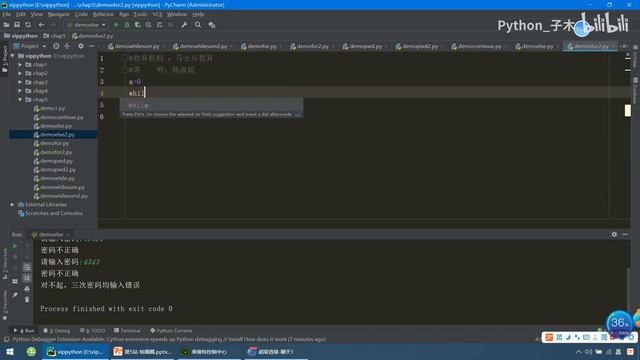The height and width of the screenshot is (360, 640).
Task: Click the green browser icon on taskbar
Action: (31, 351)
